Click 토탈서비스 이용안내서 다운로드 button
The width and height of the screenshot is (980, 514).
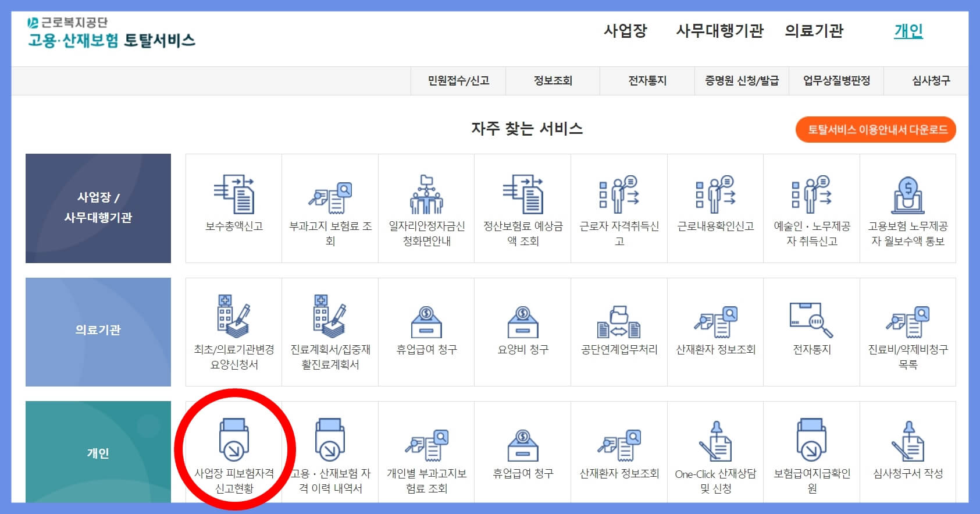(876, 129)
